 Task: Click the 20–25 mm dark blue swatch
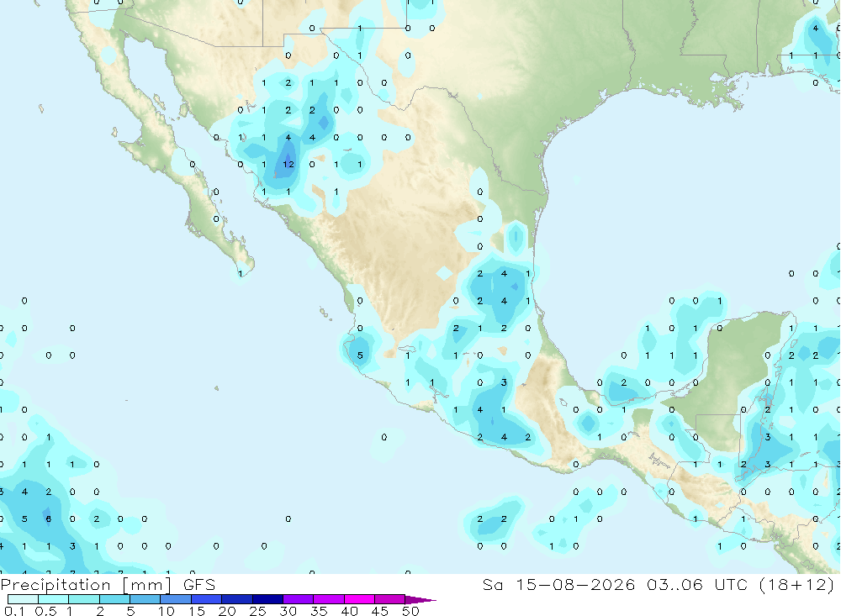pyautogui.click(x=236, y=599)
